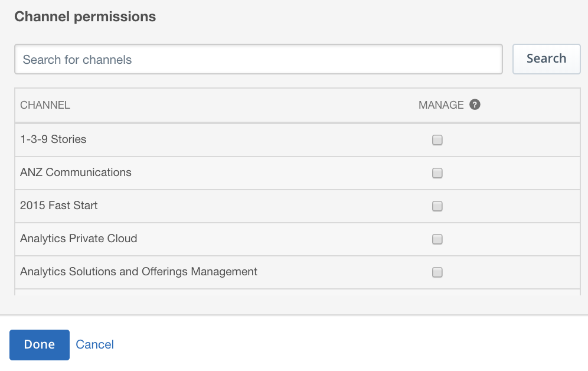Viewport: 588px width, 371px height.
Task: Click the partially visible row below Analytics Solutions
Action: coord(298,292)
